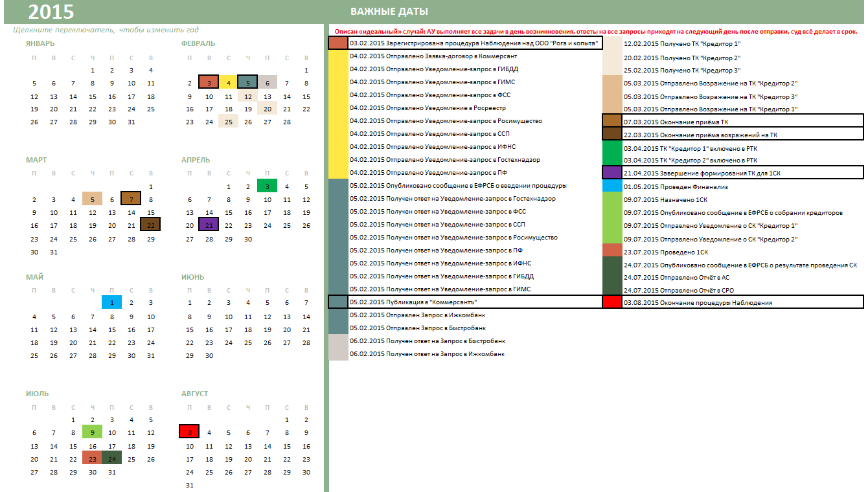Select blue-highlighted May 1 date
Screen dimensions: 868x492
point(111,302)
